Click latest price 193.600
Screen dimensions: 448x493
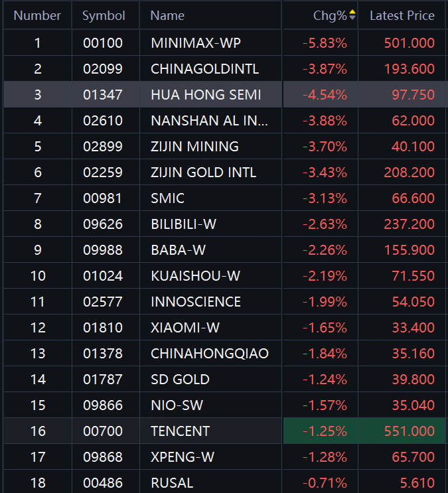(410, 69)
